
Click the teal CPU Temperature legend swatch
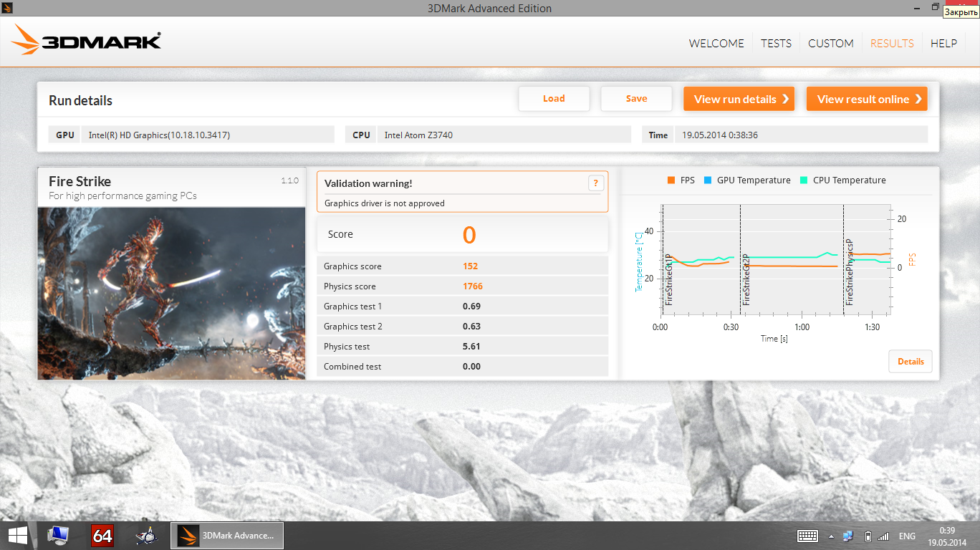click(x=804, y=180)
